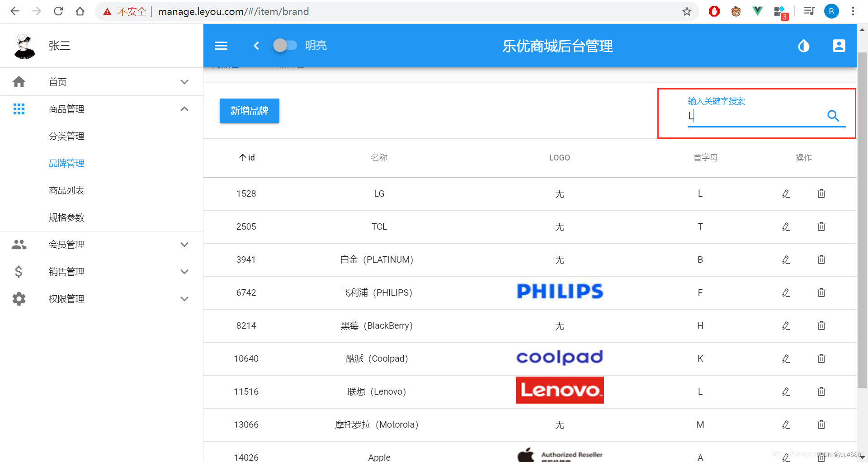The image size is (868, 462).
Task: Delete the 酷派 (Coolpad) row
Action: [821, 358]
